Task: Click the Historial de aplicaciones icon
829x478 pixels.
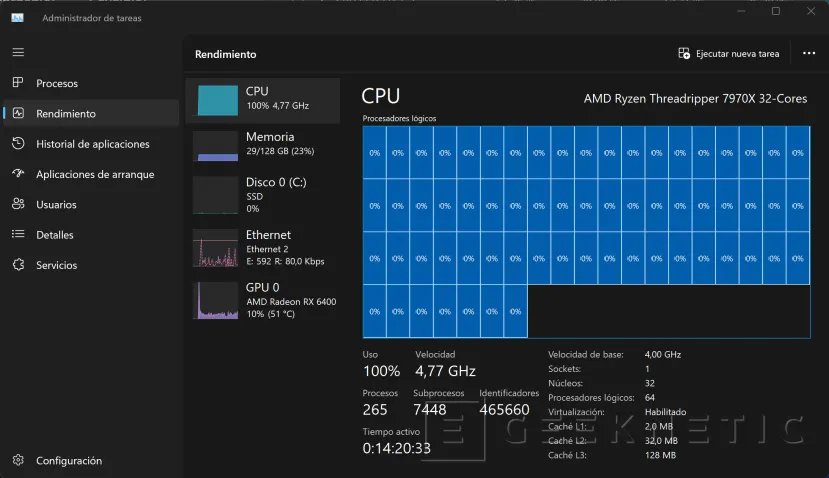Action: pos(18,143)
